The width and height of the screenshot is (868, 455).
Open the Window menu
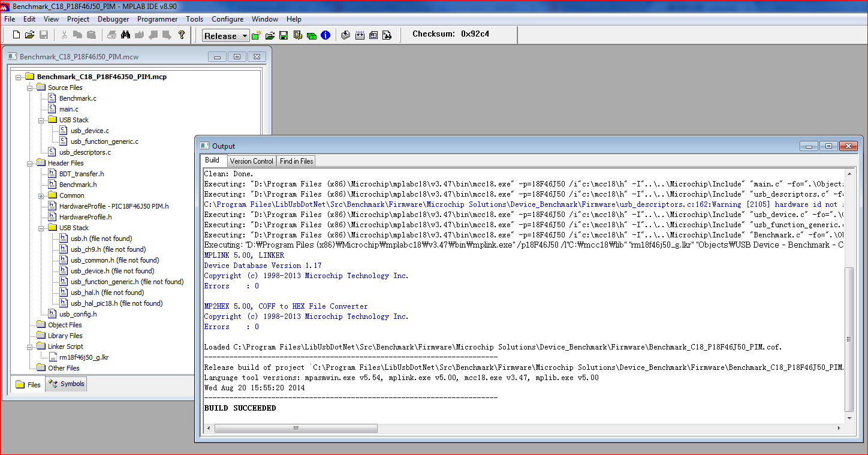click(x=265, y=19)
